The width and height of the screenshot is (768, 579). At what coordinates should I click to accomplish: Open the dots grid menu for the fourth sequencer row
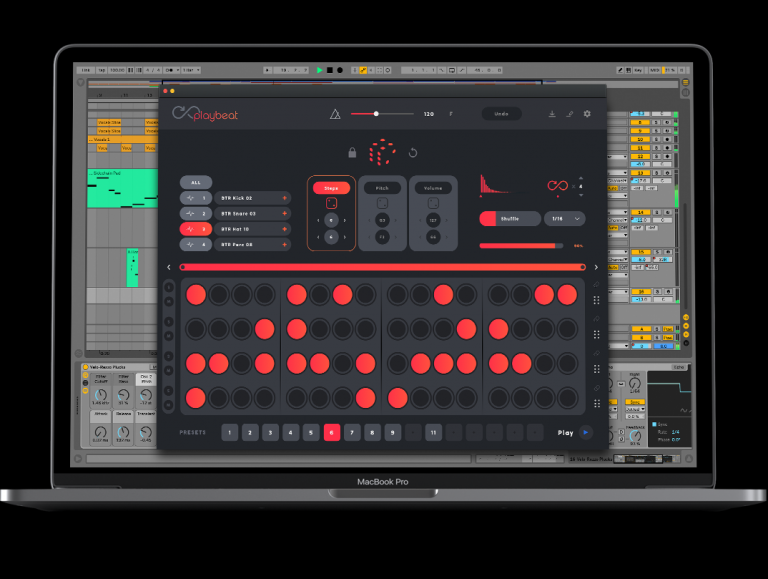[x=596, y=404]
